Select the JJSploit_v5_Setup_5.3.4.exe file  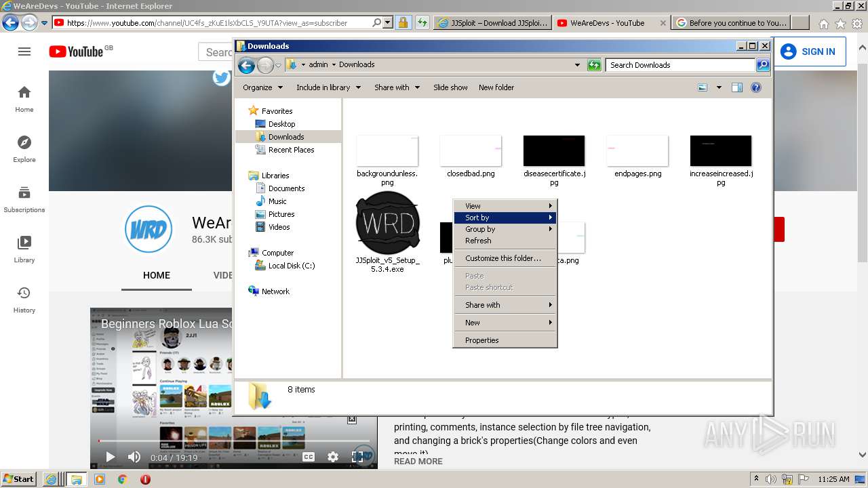[x=387, y=232]
